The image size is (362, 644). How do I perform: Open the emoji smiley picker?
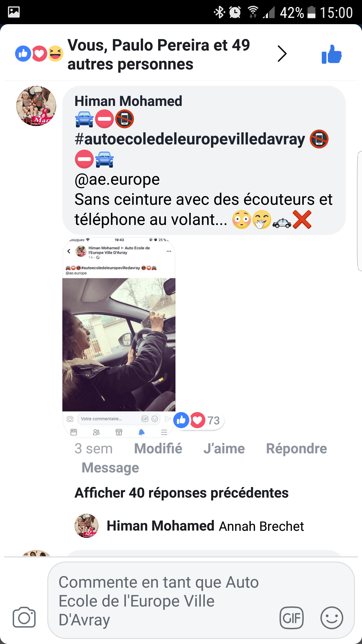click(x=332, y=618)
